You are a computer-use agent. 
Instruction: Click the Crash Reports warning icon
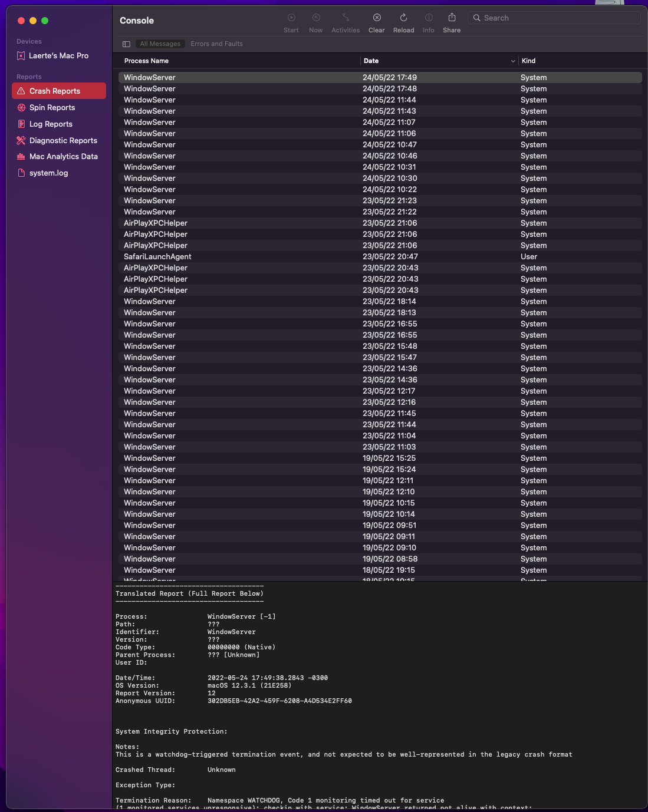tap(21, 91)
